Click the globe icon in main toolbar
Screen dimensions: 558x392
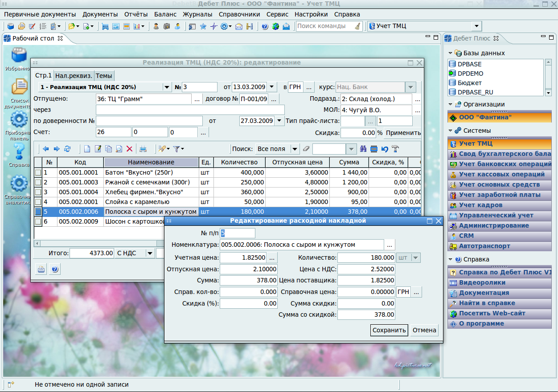point(275,26)
